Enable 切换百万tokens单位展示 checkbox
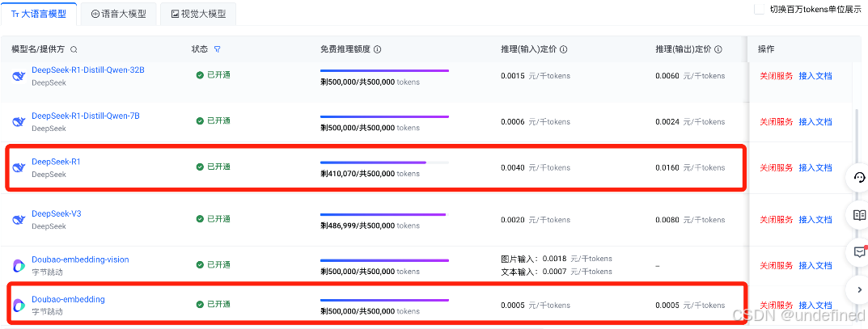Viewport: 868px width, 329px height. coord(759,10)
